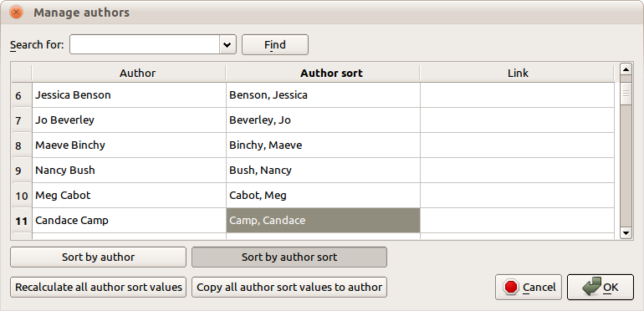Toggle the Sort by author sort button
Image resolution: width=644 pixels, height=311 pixels.
[289, 257]
